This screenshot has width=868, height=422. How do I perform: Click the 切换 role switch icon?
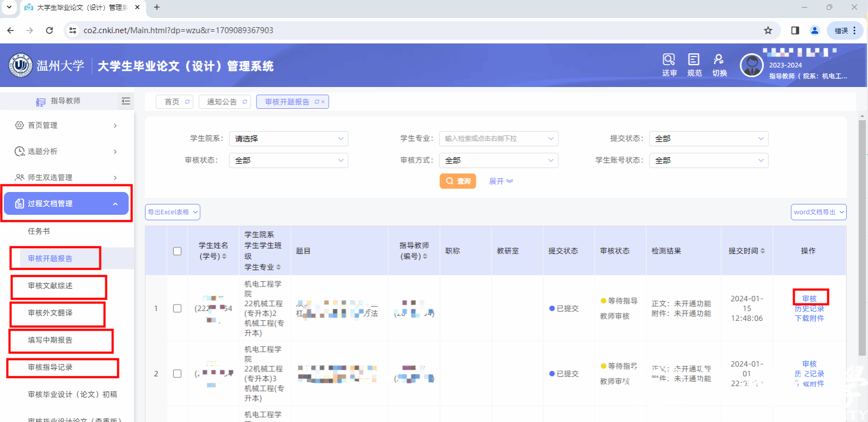coord(719,60)
